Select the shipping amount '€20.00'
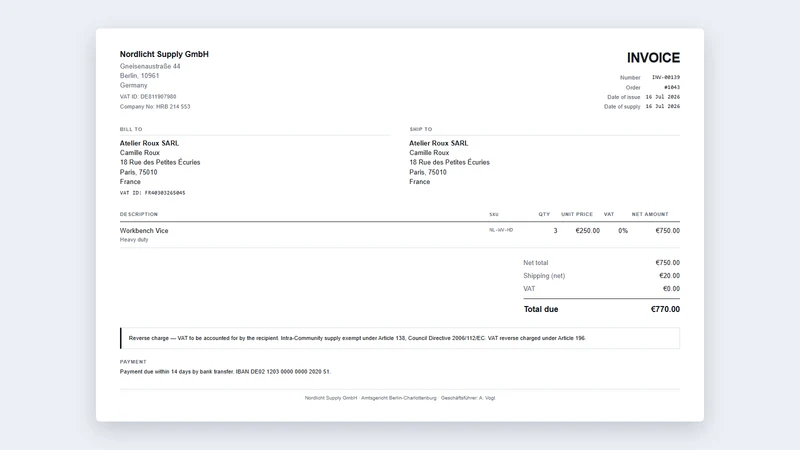The height and width of the screenshot is (450, 800). [669, 276]
